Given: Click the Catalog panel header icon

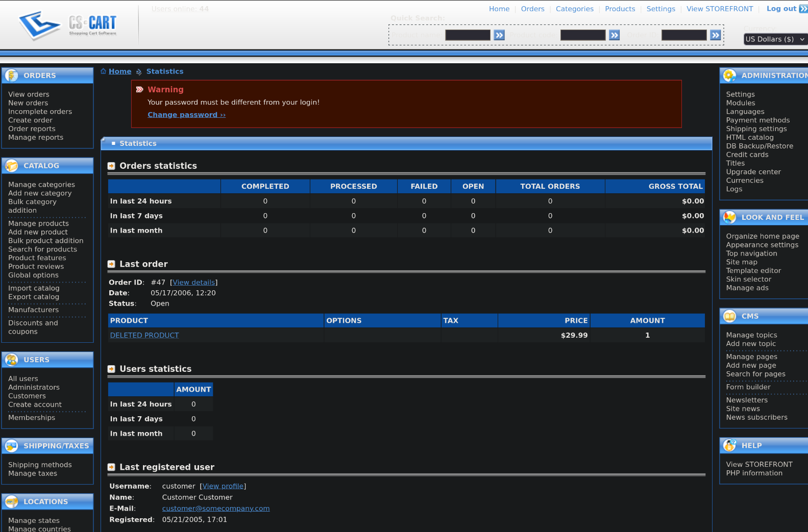Looking at the screenshot, I should [11, 166].
